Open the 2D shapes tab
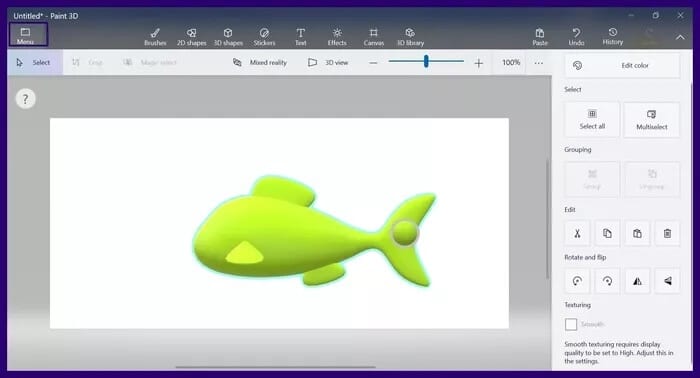 tap(192, 37)
